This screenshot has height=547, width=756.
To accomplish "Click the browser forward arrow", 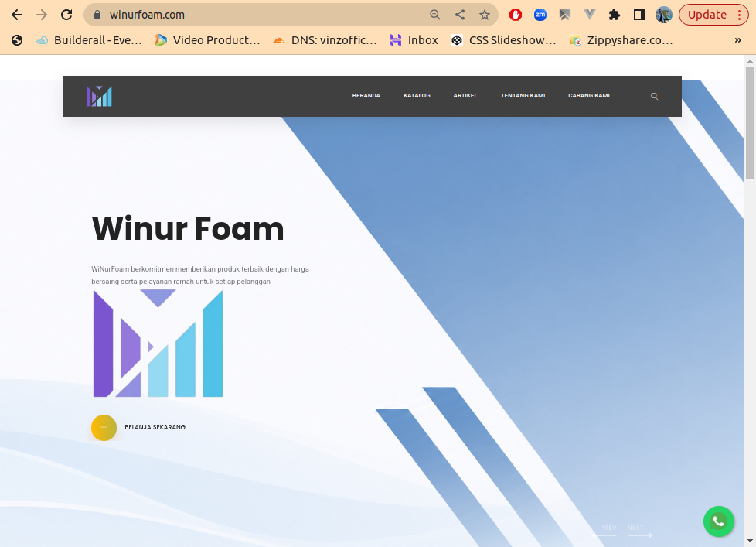I will (x=42, y=15).
